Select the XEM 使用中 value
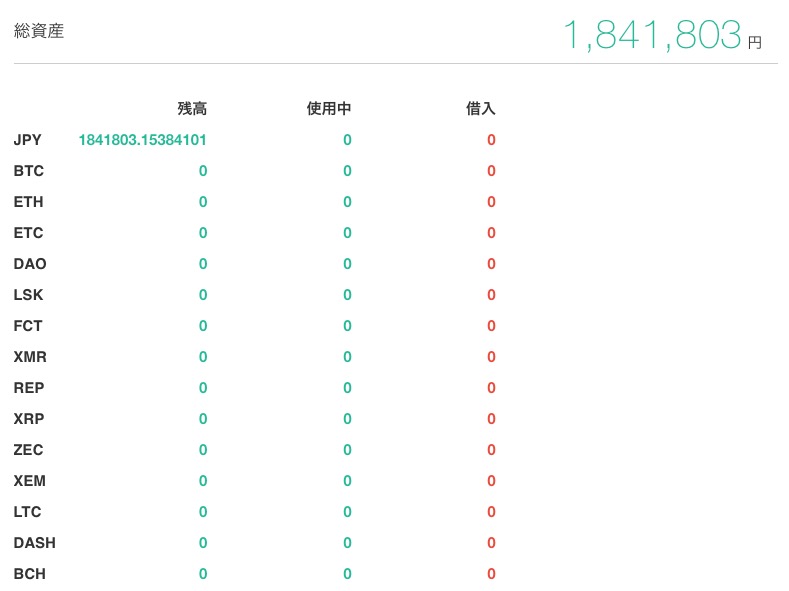This screenshot has height=591, width=789. (x=347, y=481)
